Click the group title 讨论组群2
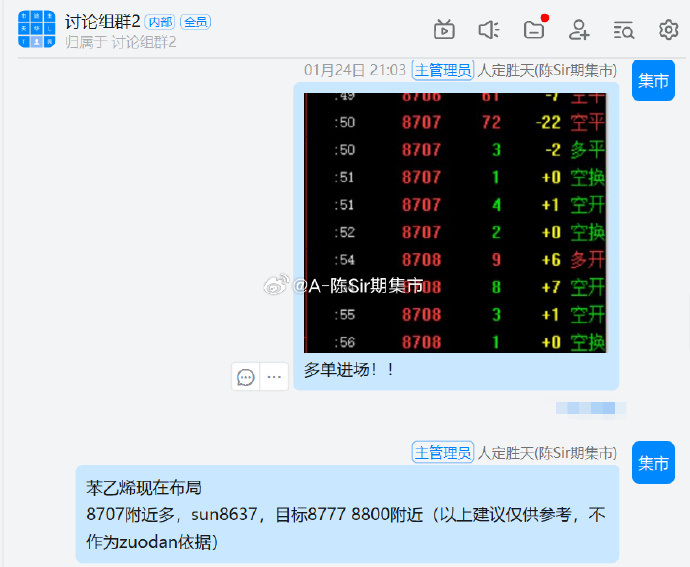The image size is (690, 567). (x=103, y=22)
